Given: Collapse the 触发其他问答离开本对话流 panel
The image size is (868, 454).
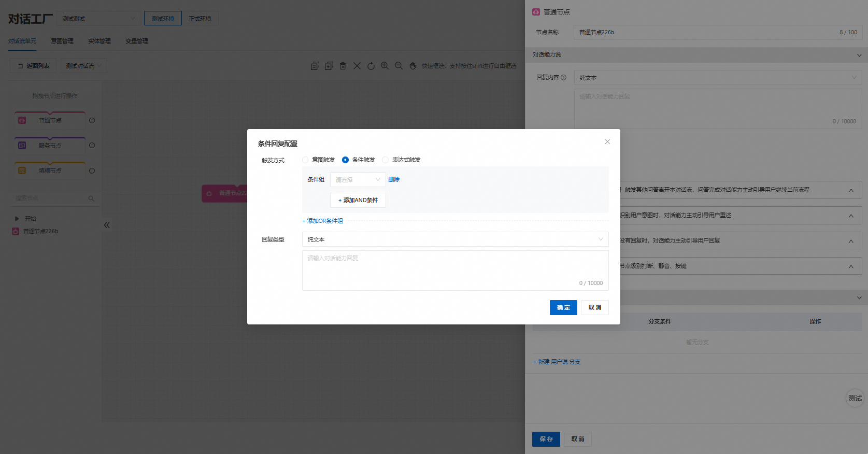Looking at the screenshot, I should [x=851, y=190].
